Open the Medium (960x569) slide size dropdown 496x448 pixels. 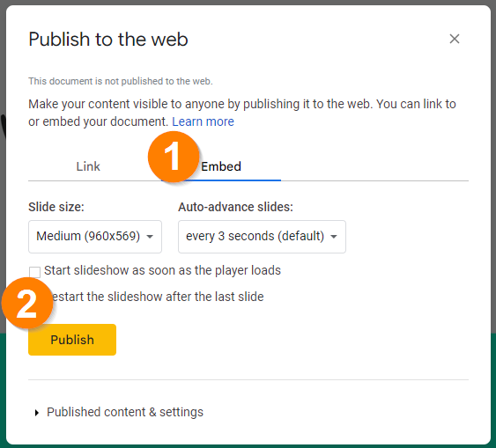pos(95,237)
